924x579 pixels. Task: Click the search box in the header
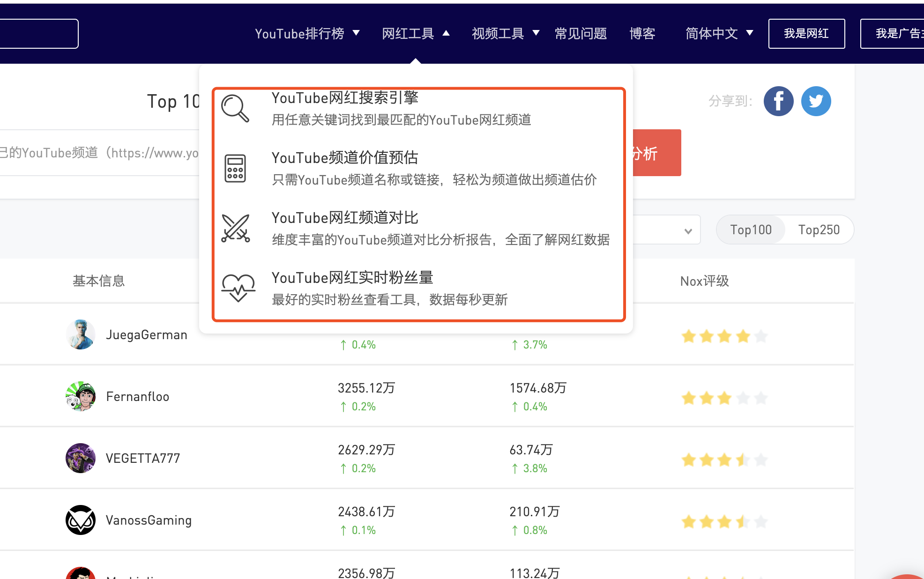pos(39,34)
